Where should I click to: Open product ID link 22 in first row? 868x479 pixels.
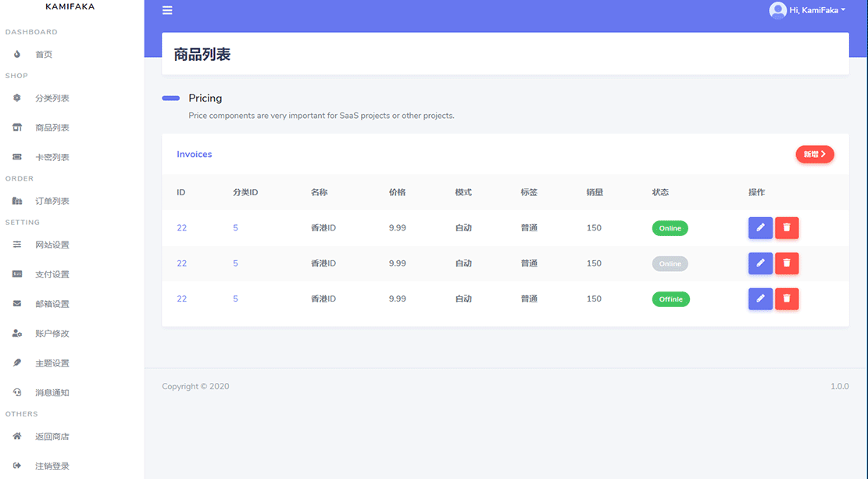point(180,227)
